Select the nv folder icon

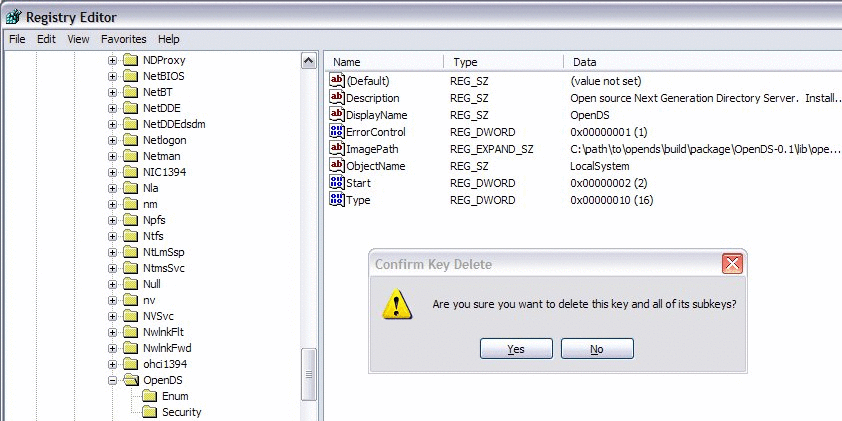[130, 300]
